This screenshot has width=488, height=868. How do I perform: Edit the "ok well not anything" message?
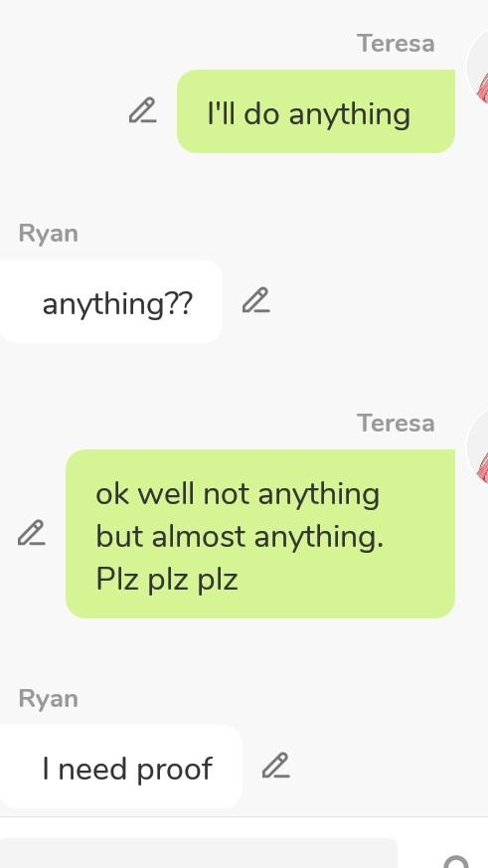click(32, 533)
